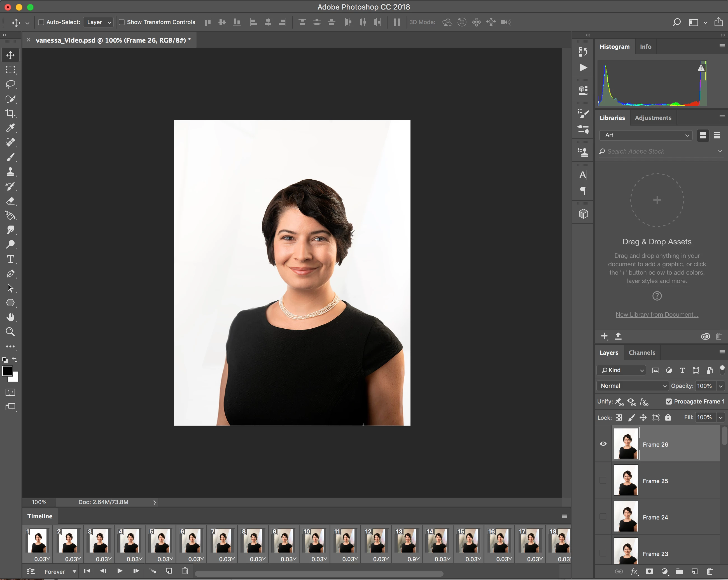Select the Zoom tool in toolbar
Viewport: 728px width, 580px height.
click(x=10, y=332)
